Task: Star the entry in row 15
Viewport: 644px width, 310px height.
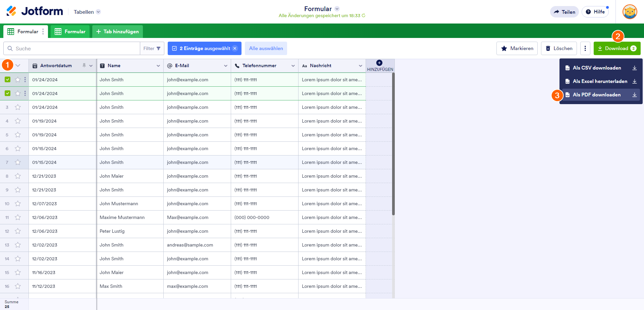Action: tap(18, 272)
